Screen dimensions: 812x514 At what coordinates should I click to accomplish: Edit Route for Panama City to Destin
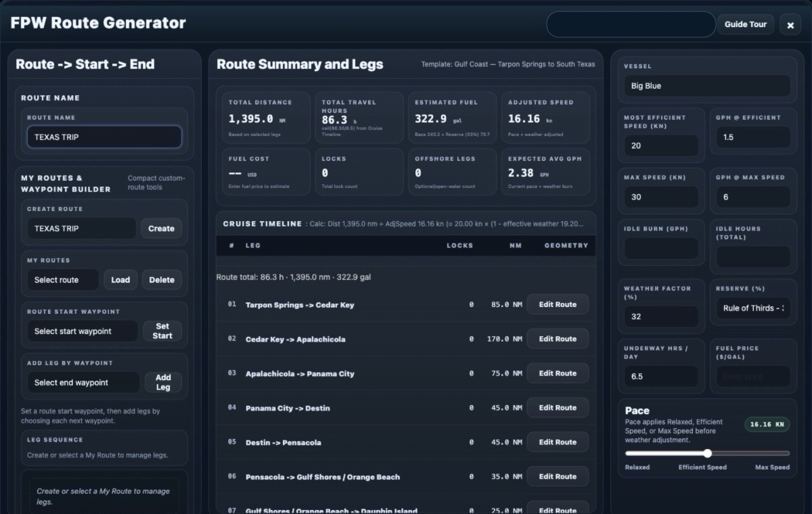(x=558, y=408)
